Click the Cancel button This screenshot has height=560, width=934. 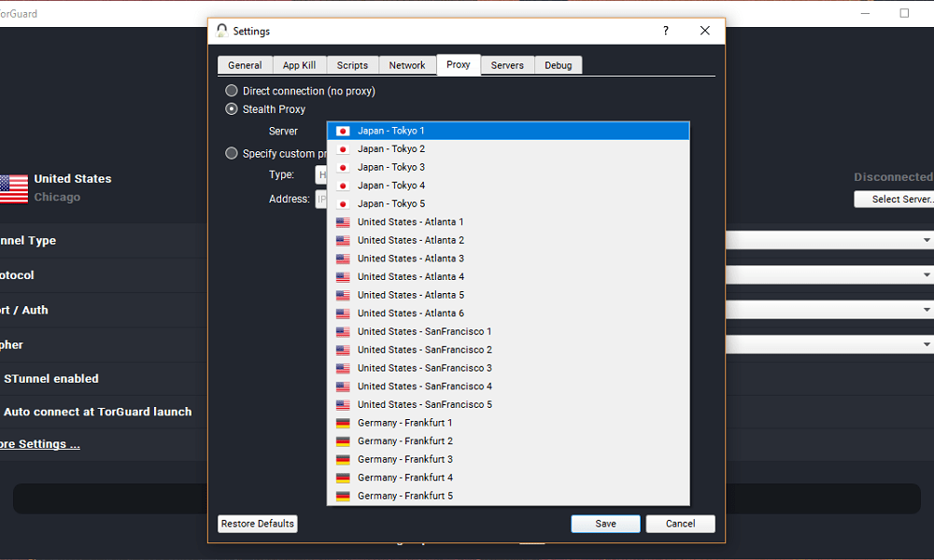pyautogui.click(x=680, y=524)
